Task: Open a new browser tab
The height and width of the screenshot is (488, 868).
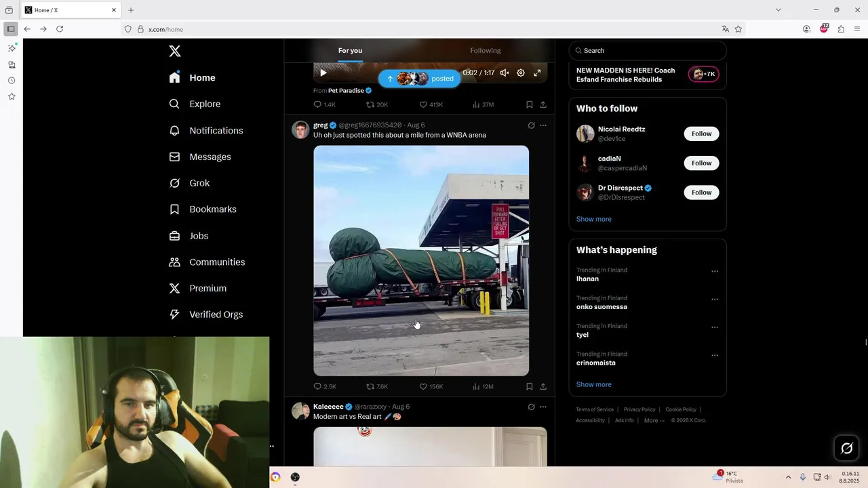Action: click(x=131, y=10)
